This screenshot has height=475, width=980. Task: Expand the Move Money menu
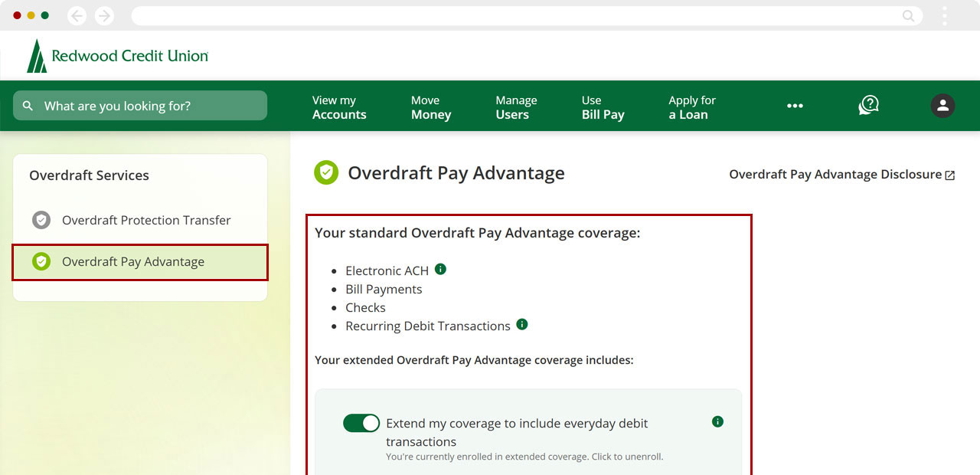click(x=431, y=107)
